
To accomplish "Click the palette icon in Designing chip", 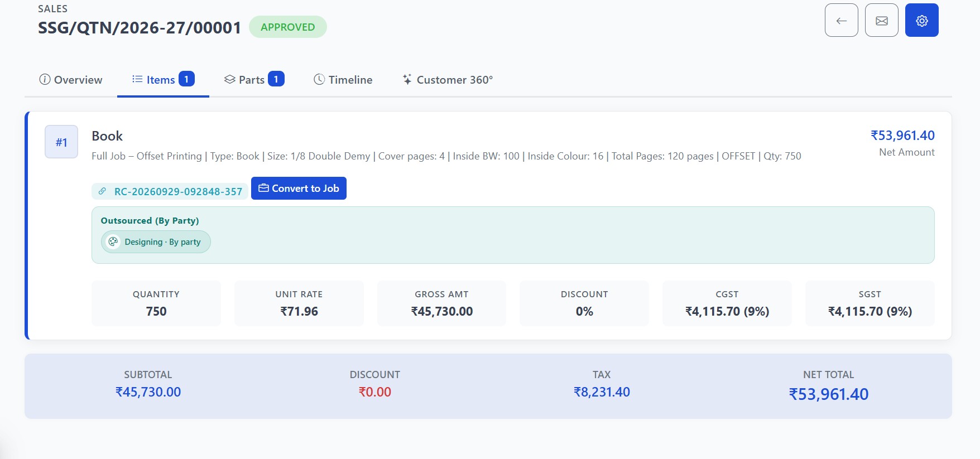I will coord(113,241).
